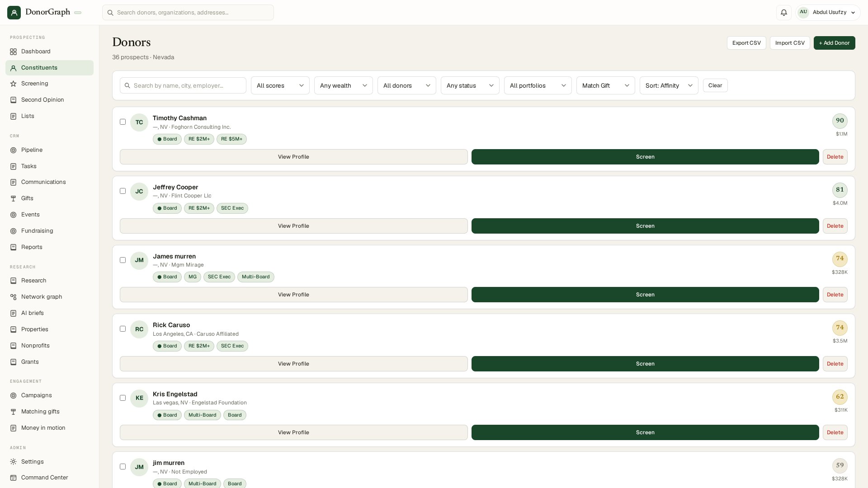Click the Nonprofits sidebar icon
The image size is (868, 488).
pos(14,346)
